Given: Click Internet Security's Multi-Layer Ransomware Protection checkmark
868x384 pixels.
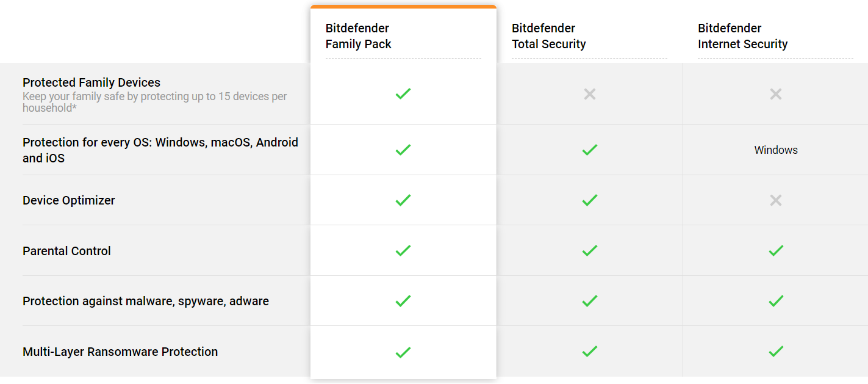Looking at the screenshot, I should tap(775, 352).
